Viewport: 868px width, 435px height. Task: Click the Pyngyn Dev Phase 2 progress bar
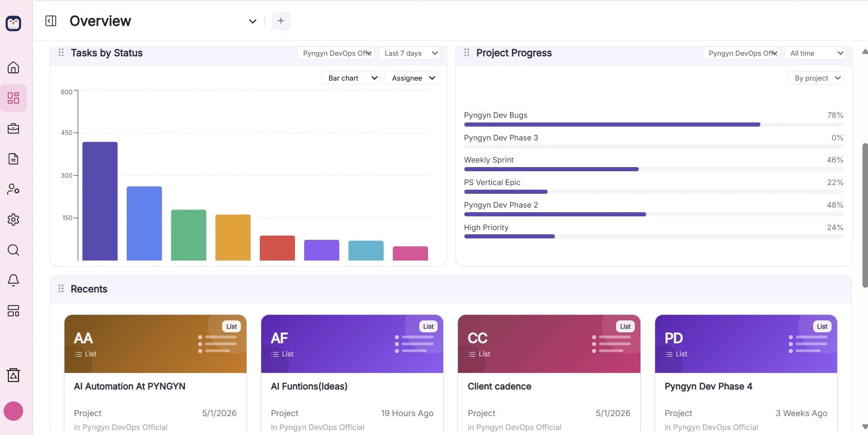click(x=654, y=214)
